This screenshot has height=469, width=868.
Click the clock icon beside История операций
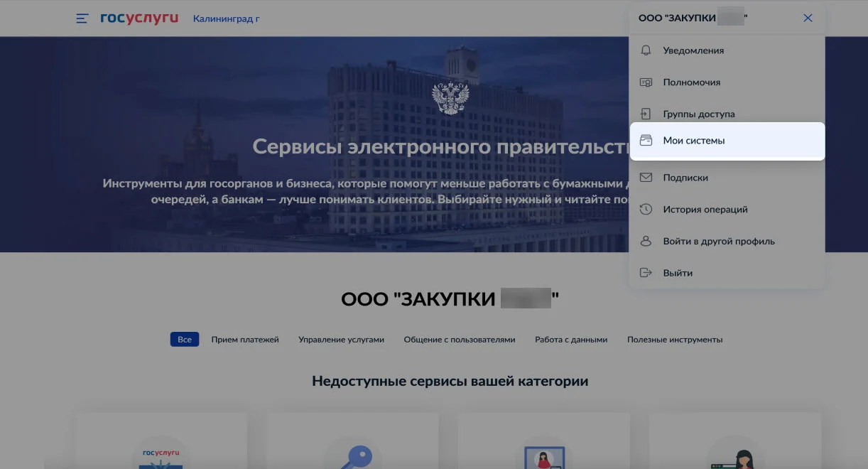point(646,210)
